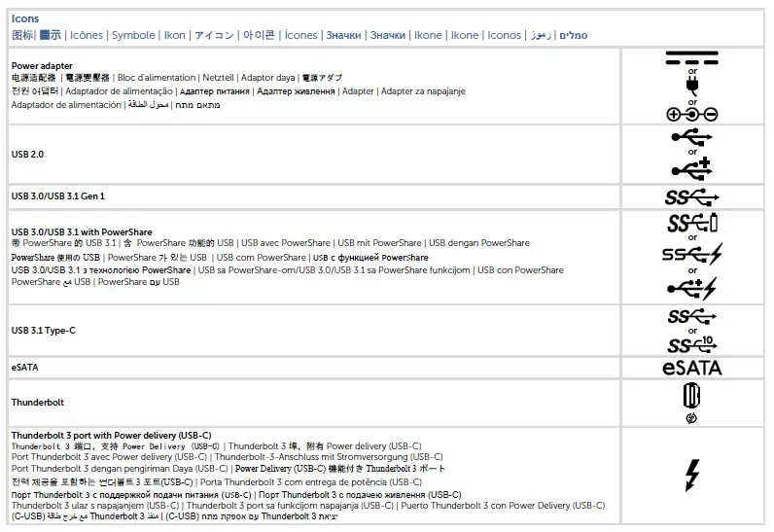This screenshot has width=774, height=532.
Task: Click "Thunderbolt 3 port with Power delivery (USB-C)" heading
Action: [111, 436]
